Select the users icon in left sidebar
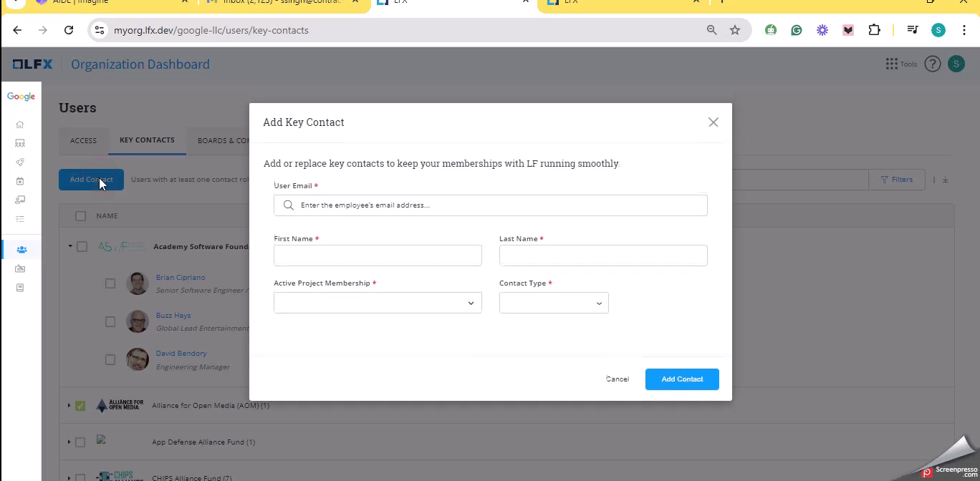 21,250
